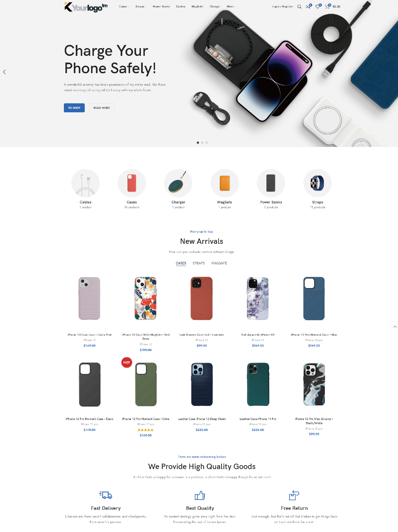Image resolution: width=398 pixels, height=532 pixels.
Task: Open the search icon in header
Action: point(299,6)
